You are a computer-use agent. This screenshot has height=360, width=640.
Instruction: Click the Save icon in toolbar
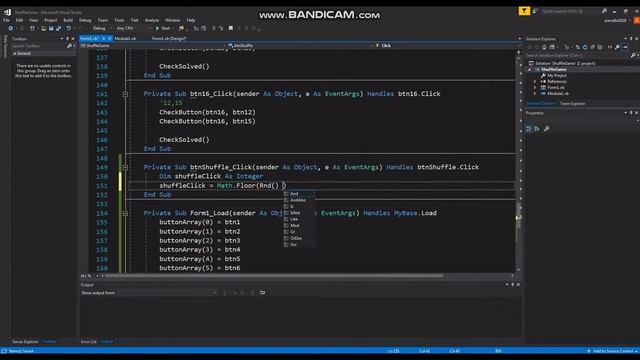[51, 28]
